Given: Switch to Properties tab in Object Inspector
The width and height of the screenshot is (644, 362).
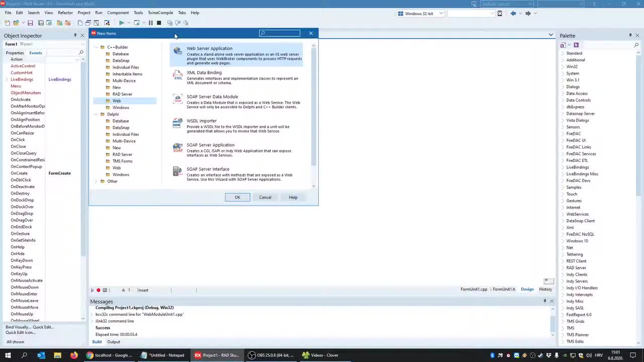Looking at the screenshot, I should point(15,53).
